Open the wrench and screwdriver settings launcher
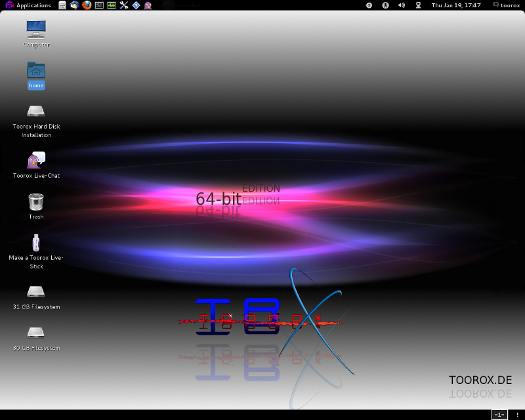525x420 pixels. pyautogui.click(x=124, y=5)
